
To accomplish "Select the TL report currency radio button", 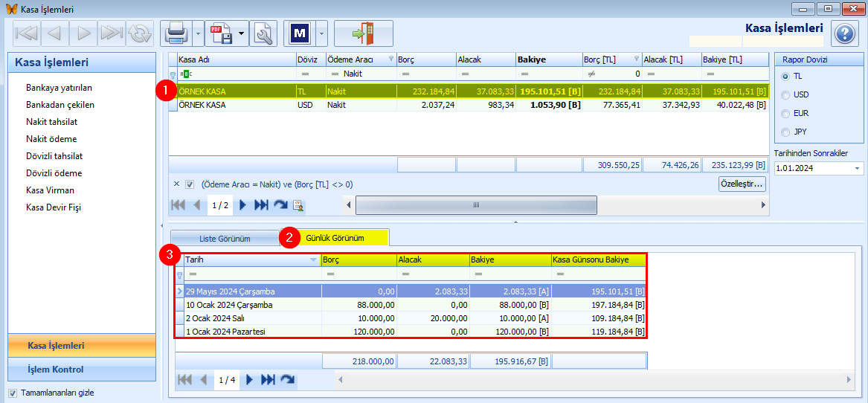I will pyautogui.click(x=785, y=77).
